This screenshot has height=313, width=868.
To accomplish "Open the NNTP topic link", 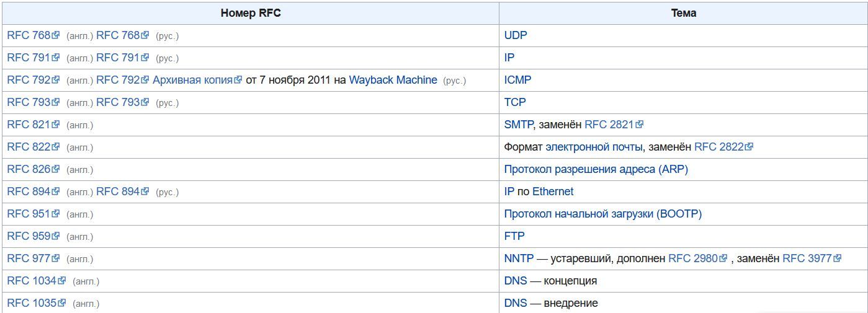I will [519, 258].
